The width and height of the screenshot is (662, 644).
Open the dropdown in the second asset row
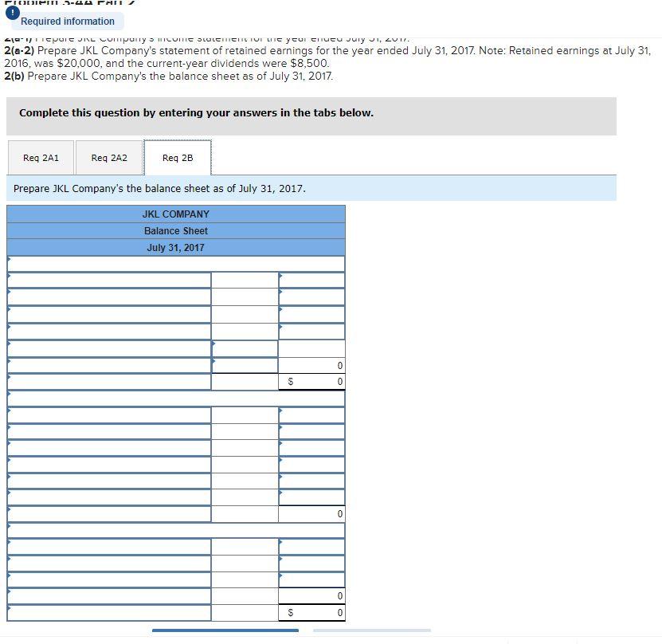tap(9, 296)
